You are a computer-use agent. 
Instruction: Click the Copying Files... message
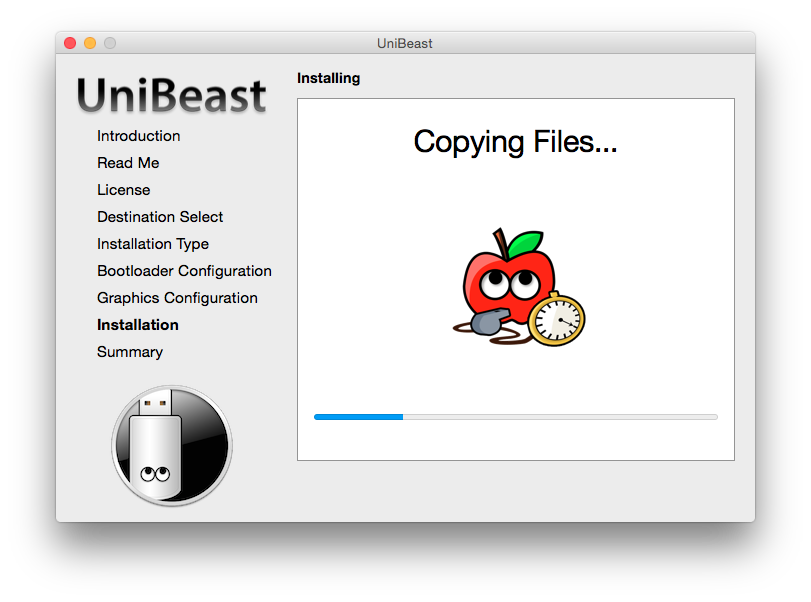click(x=515, y=142)
